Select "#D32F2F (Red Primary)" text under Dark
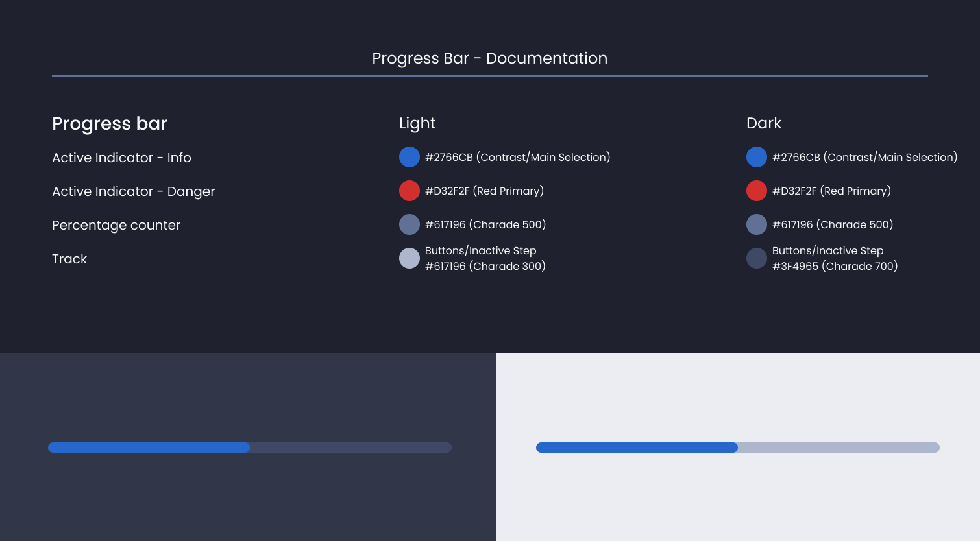This screenshot has width=980, height=541. coord(831,191)
